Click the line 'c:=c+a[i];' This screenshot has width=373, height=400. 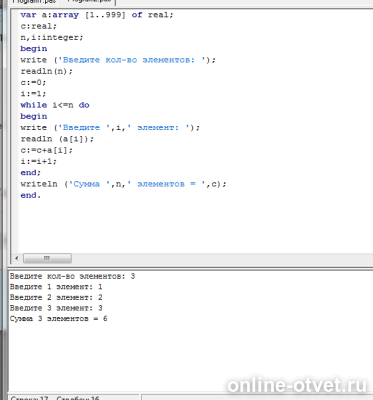coord(46,150)
